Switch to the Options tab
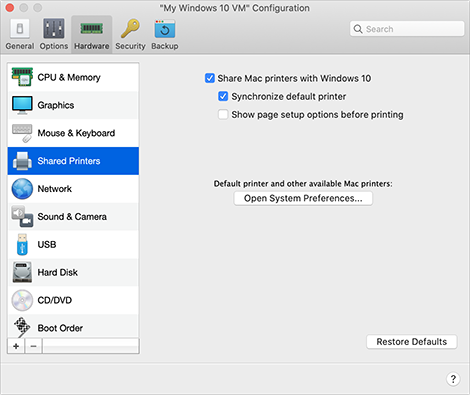This screenshot has width=470, height=395. [54, 34]
